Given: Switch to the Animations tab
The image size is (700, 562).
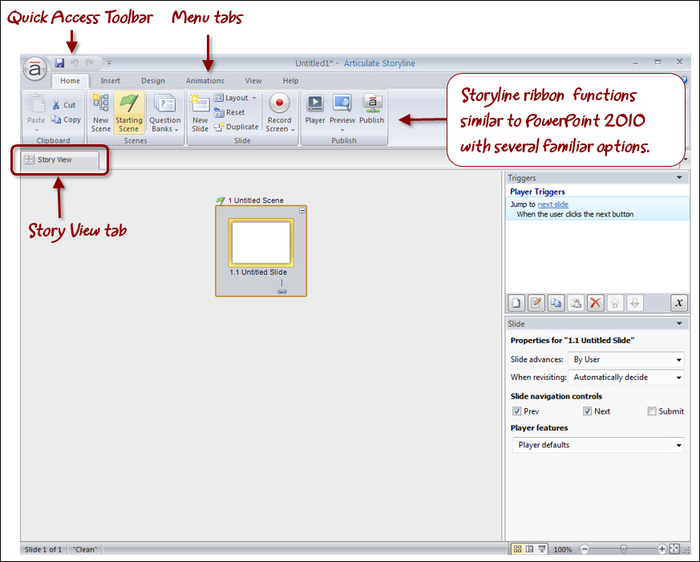Looking at the screenshot, I should click(205, 81).
